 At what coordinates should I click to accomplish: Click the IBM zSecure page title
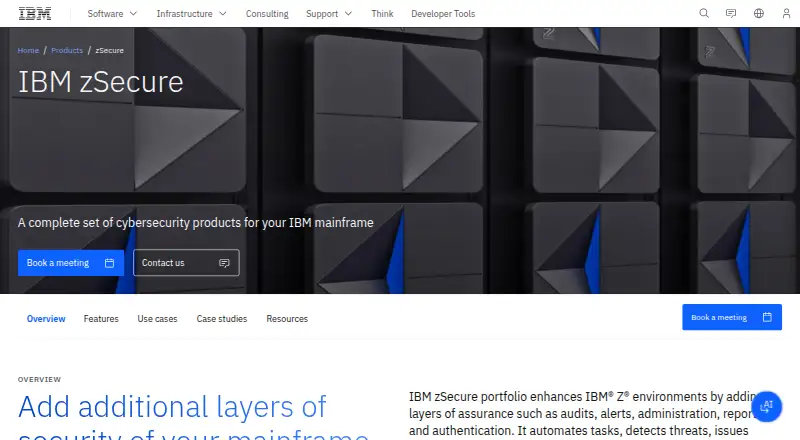(x=101, y=82)
